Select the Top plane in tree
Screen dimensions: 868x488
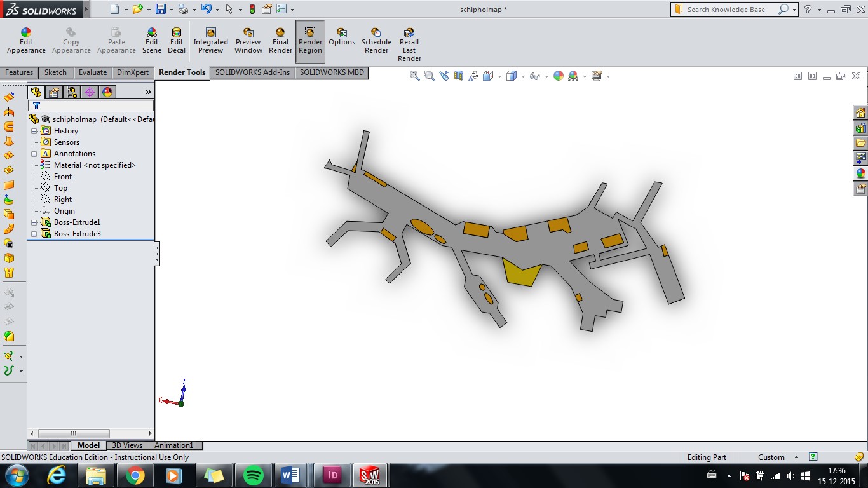coord(60,188)
